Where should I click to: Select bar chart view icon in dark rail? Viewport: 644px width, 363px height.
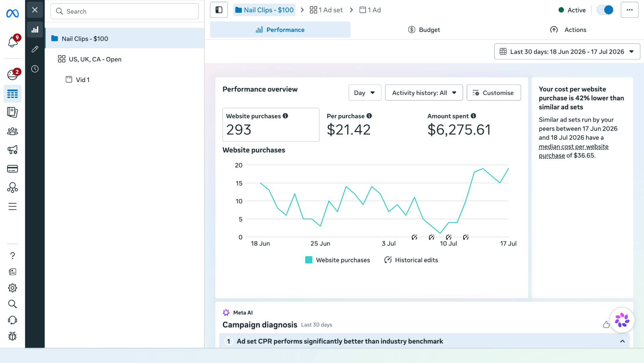[x=35, y=30]
